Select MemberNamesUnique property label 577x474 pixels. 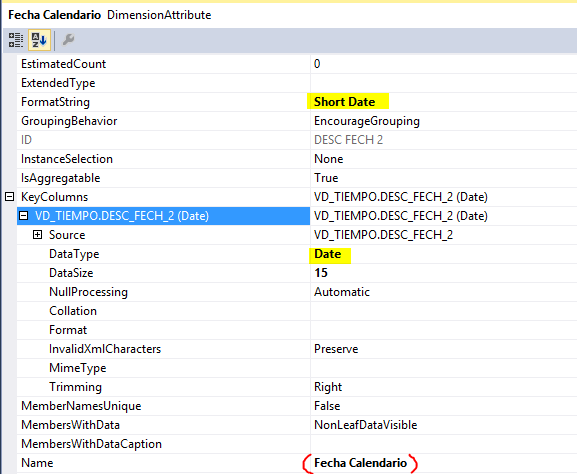click(x=81, y=406)
